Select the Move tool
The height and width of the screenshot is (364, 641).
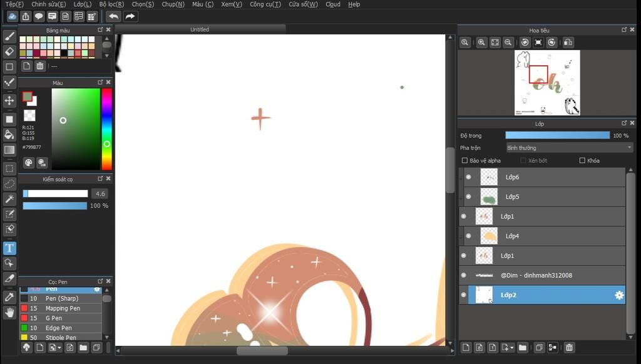(x=9, y=101)
